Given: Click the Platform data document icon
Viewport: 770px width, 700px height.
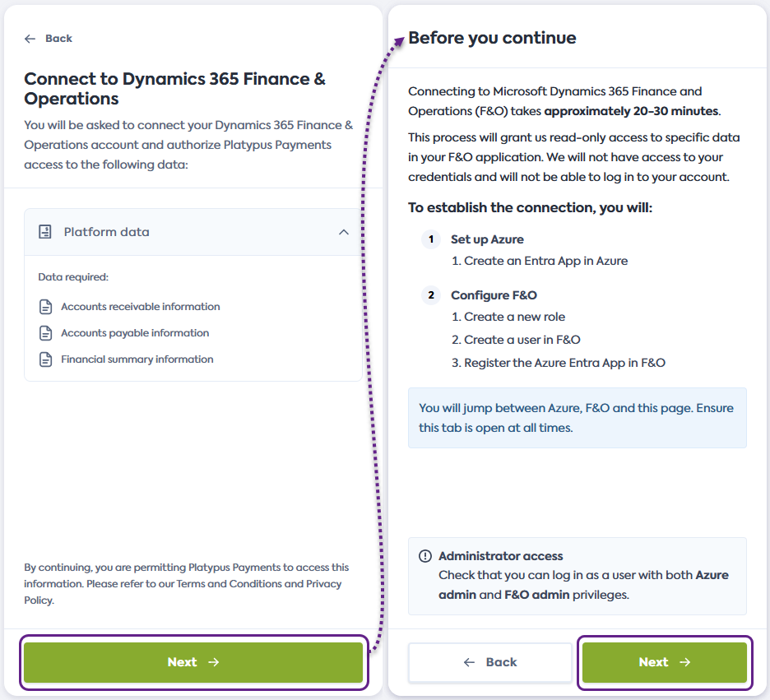Looking at the screenshot, I should (45, 231).
